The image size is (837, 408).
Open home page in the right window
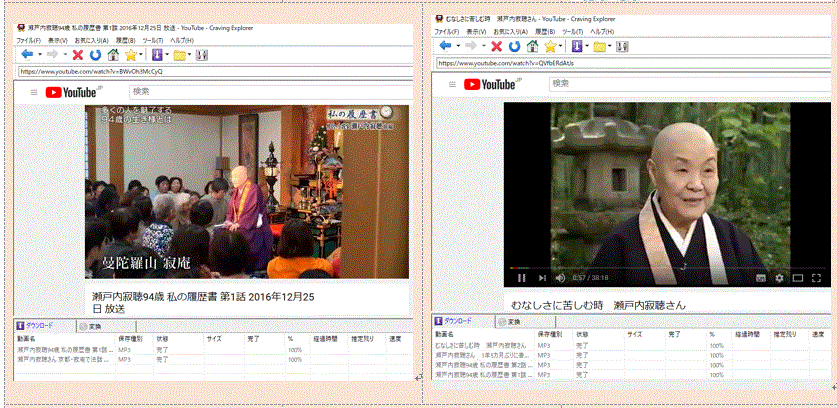pyautogui.click(x=532, y=46)
